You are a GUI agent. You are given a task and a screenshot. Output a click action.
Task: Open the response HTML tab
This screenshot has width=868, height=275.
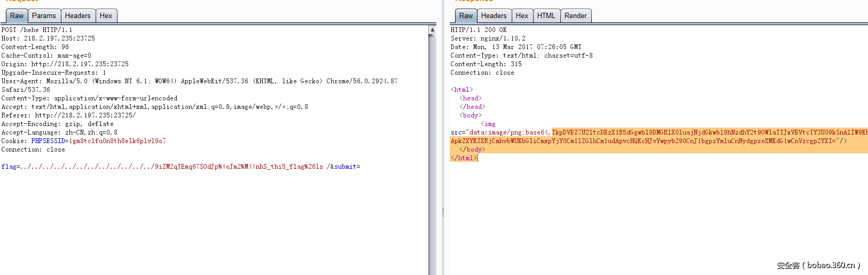pos(546,16)
